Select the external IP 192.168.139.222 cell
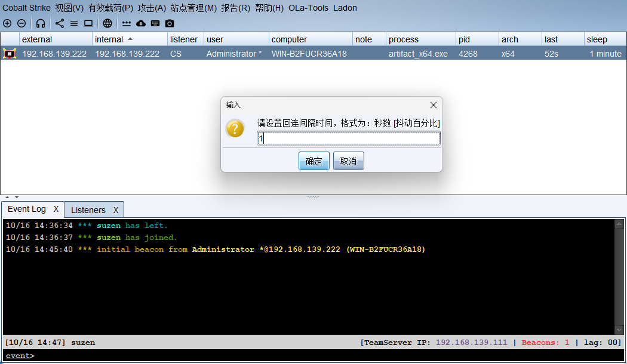Image resolution: width=627 pixels, height=364 pixels. tap(54, 54)
